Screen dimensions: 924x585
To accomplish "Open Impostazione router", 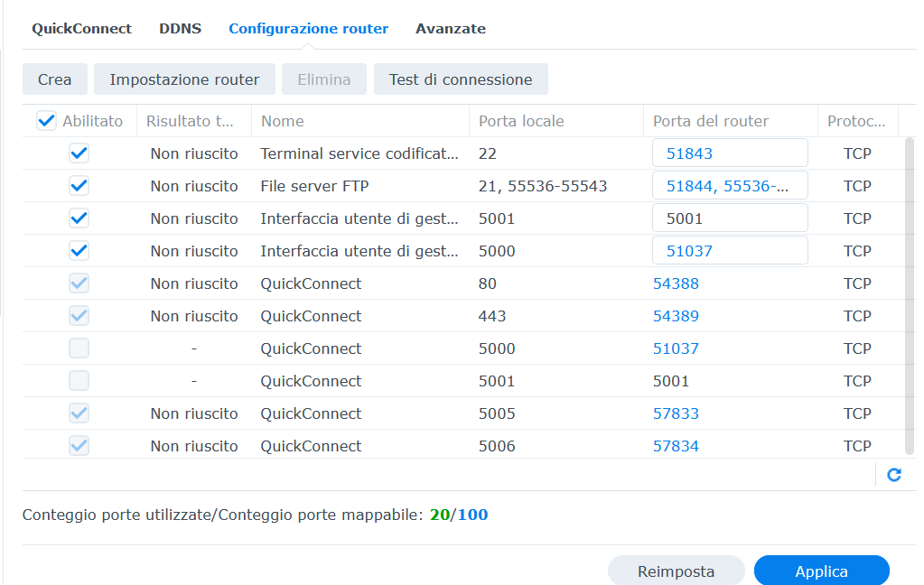I will pos(184,79).
